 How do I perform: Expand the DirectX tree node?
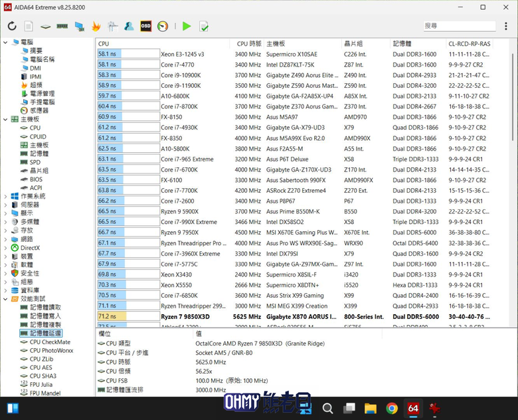coord(5,248)
